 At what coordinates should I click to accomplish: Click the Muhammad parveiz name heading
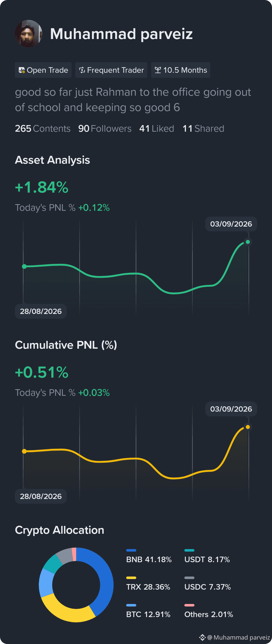(121, 34)
